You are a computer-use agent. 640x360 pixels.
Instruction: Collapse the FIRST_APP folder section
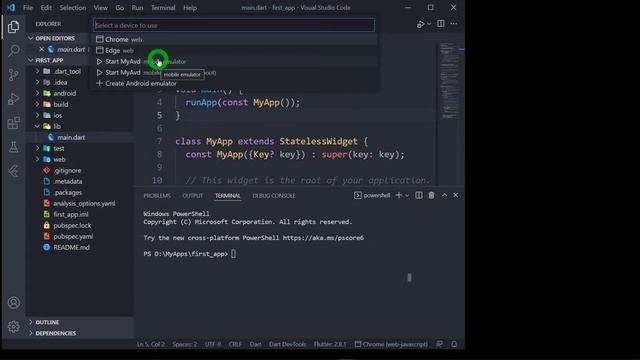click(x=49, y=60)
